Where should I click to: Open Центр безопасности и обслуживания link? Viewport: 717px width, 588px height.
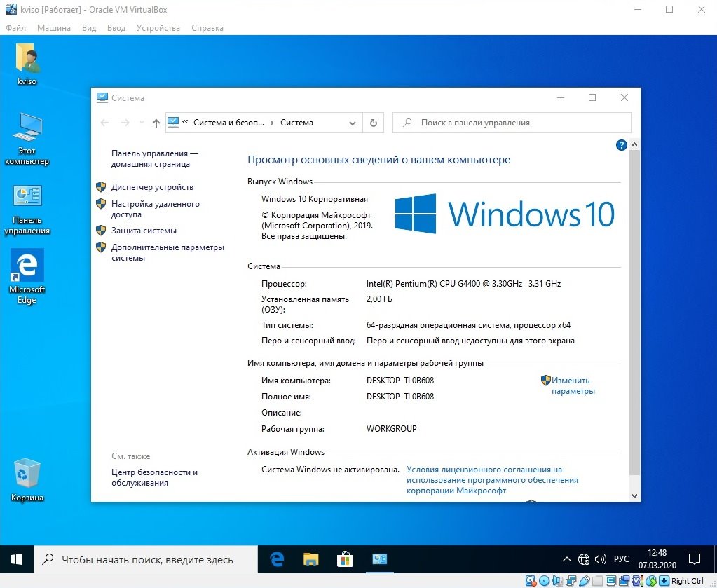tap(155, 477)
